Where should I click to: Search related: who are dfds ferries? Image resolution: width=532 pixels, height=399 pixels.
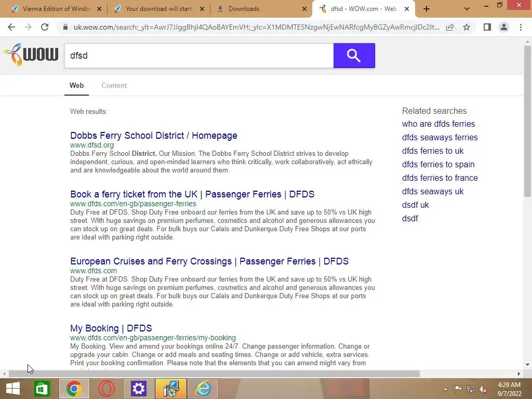tap(438, 124)
